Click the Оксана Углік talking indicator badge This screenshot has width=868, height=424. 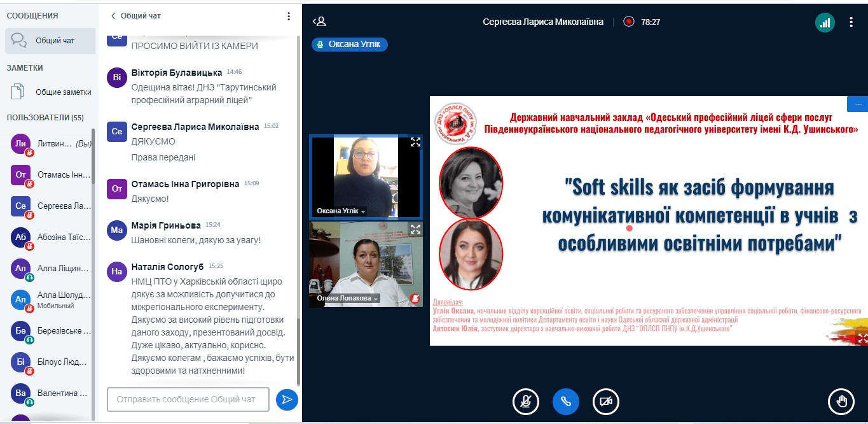(349, 45)
